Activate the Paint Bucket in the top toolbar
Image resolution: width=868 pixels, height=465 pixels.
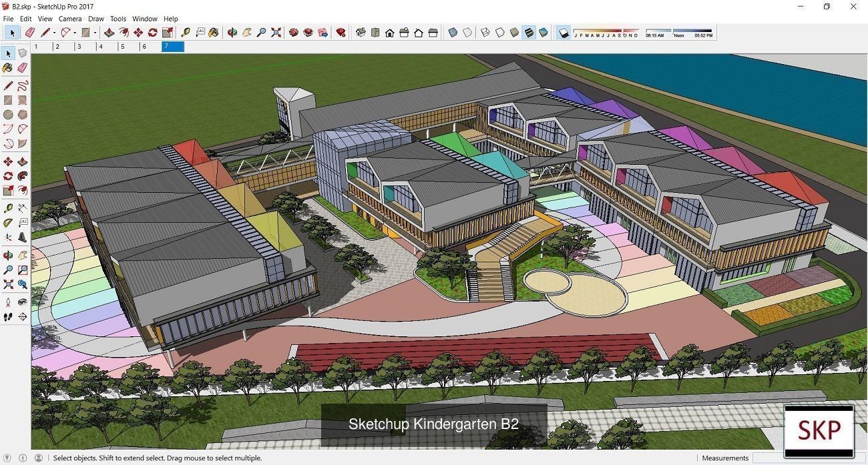tap(213, 32)
